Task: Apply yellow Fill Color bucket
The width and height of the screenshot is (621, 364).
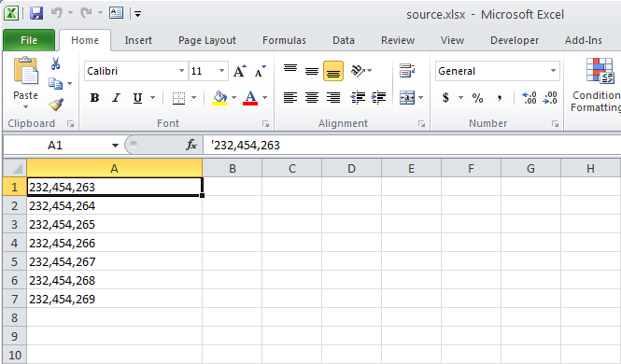Action: pyautogui.click(x=219, y=98)
